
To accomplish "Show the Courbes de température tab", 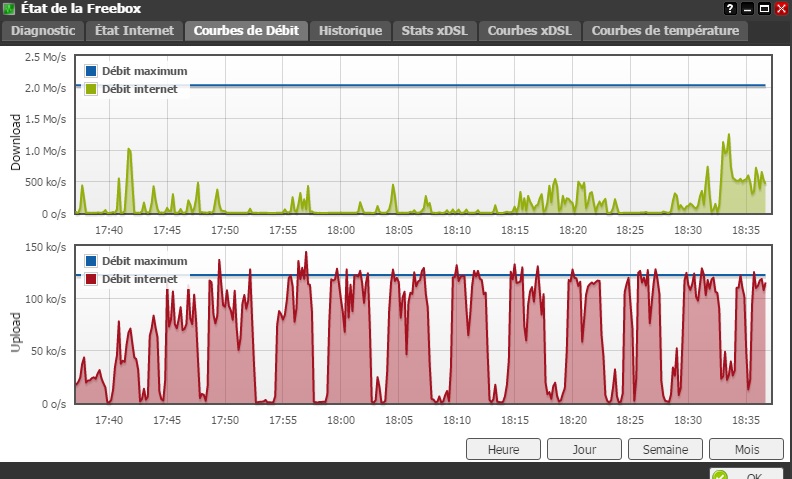I will click(x=665, y=30).
